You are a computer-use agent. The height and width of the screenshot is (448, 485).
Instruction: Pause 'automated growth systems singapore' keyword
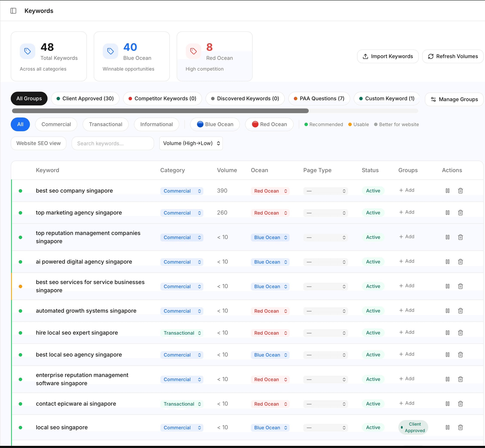tap(447, 311)
